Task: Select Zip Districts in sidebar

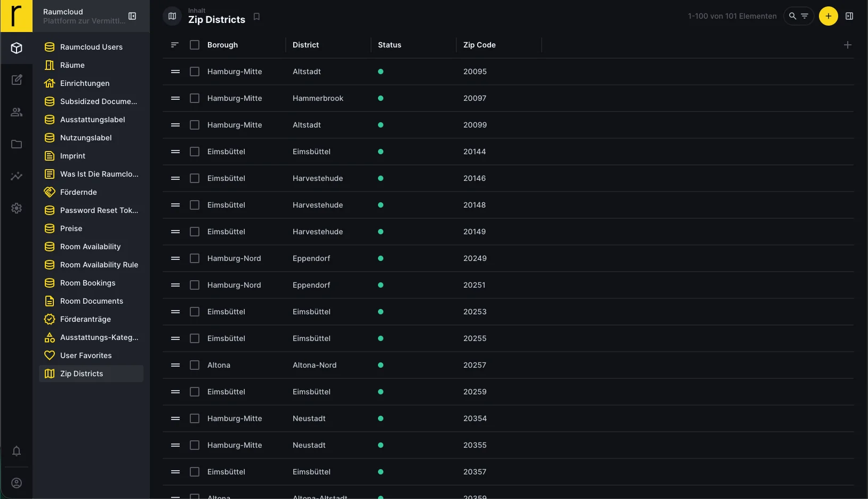Action: [x=91, y=374]
